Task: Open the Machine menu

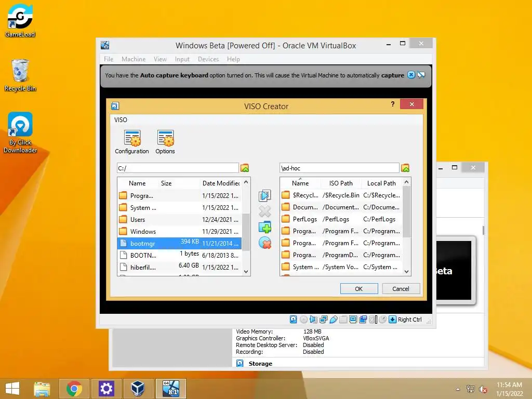Action: tap(134, 59)
